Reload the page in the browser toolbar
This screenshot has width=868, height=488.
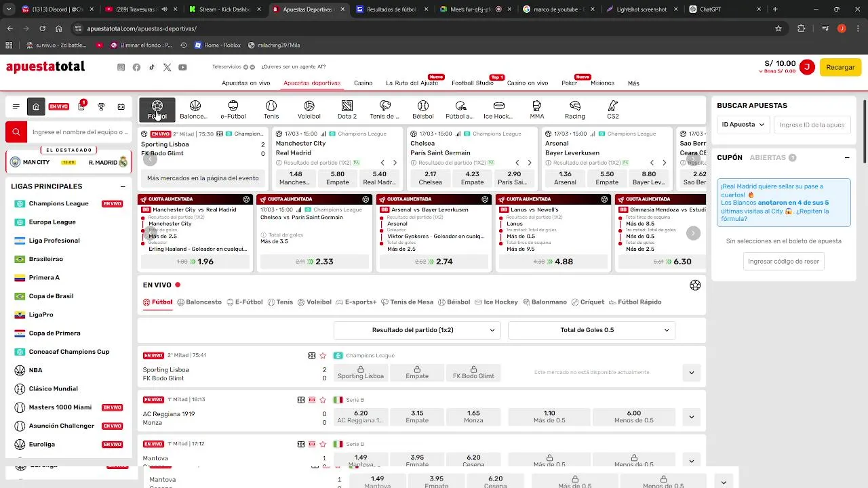pos(43,28)
